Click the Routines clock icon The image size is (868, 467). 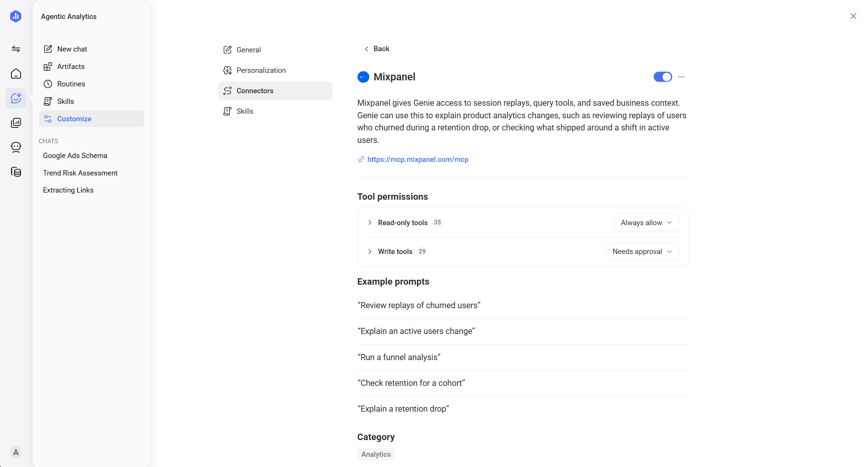coord(48,84)
